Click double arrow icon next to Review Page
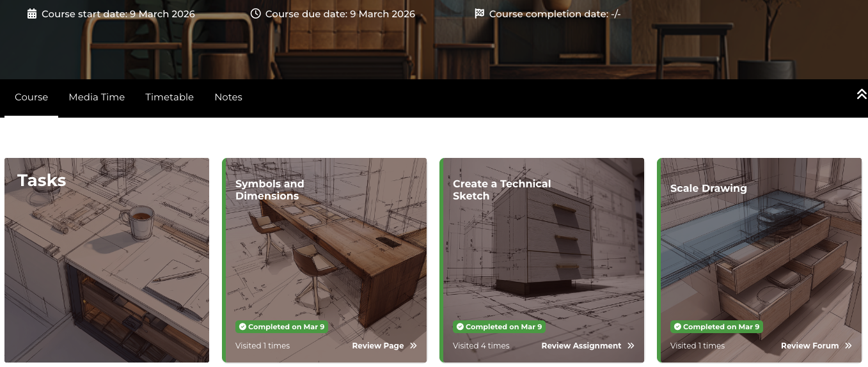Viewport: 868px width, 367px height. pyautogui.click(x=413, y=346)
